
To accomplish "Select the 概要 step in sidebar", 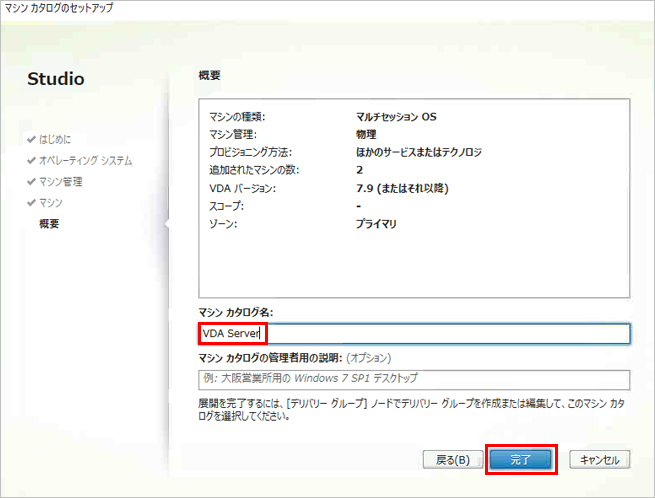I will click(48, 224).
